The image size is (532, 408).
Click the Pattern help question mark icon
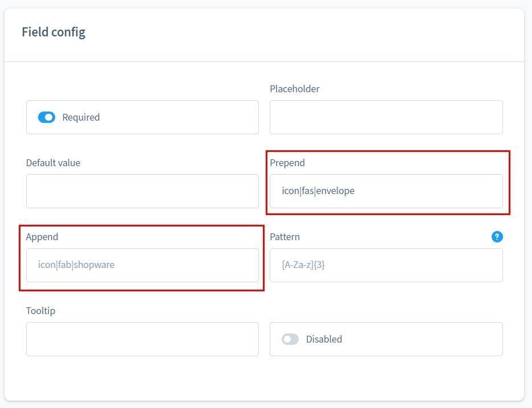pyautogui.click(x=497, y=237)
